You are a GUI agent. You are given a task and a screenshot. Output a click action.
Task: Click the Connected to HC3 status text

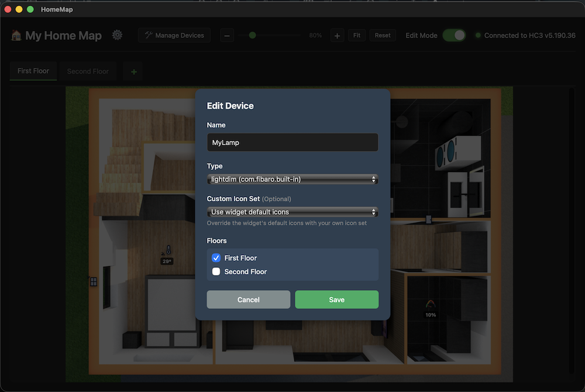pos(530,36)
